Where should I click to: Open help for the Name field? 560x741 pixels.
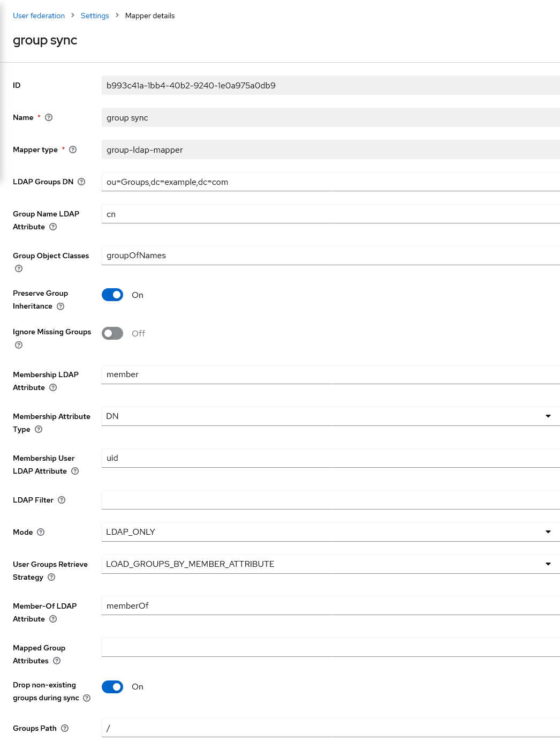point(48,117)
